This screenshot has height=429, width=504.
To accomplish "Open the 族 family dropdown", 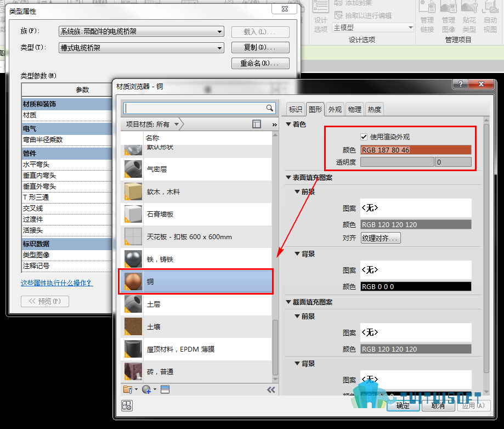I will pos(141,31).
